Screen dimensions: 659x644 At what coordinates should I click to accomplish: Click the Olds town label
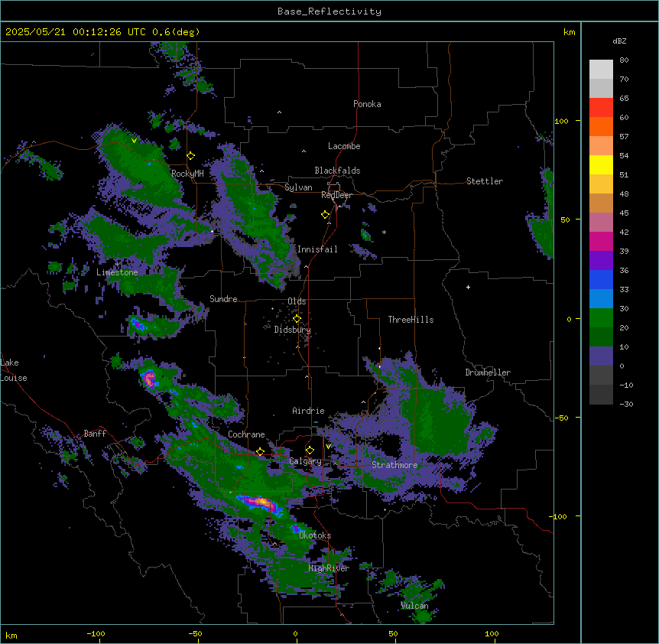coord(297,301)
